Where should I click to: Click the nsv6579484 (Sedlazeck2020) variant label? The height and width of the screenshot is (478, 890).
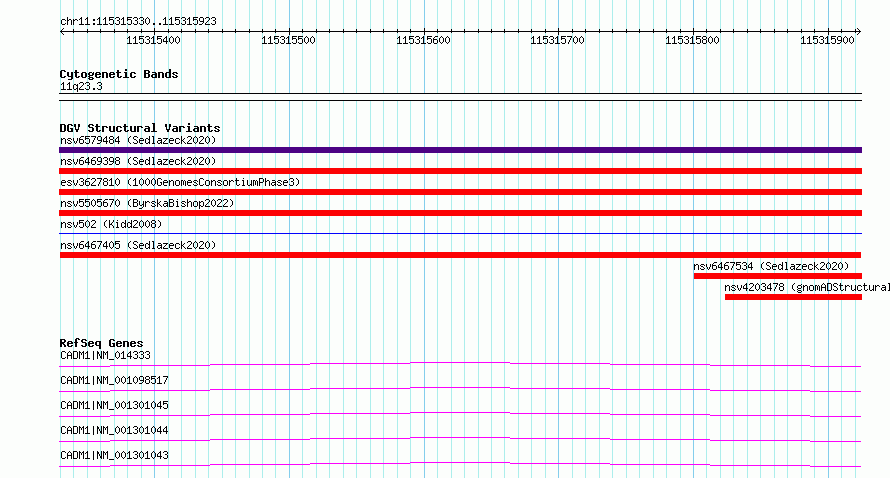(x=138, y=140)
